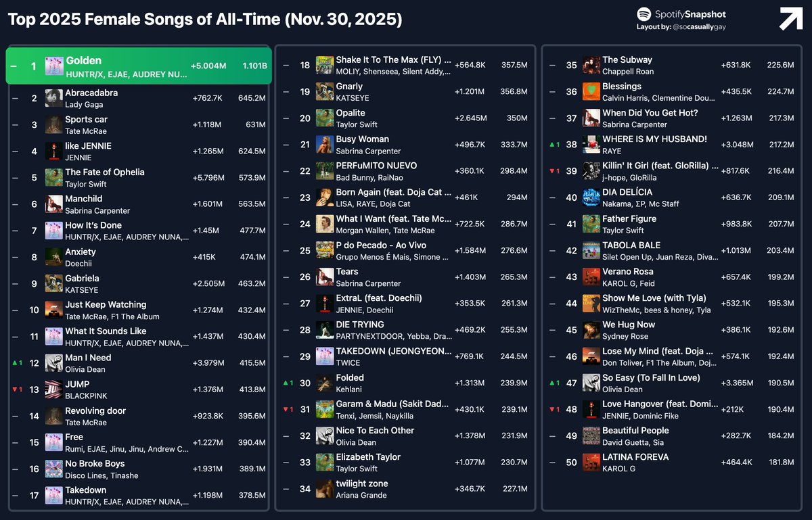Click the red down arrow beside JUMP
The height and width of the screenshot is (520, 812).
(15, 389)
